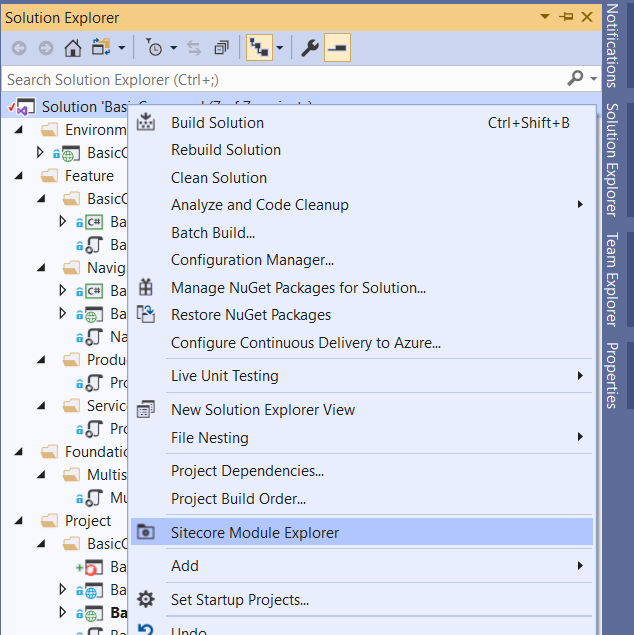This screenshot has width=634, height=635.
Task: Toggle the Show All Files nested view button
Action: click(259, 48)
